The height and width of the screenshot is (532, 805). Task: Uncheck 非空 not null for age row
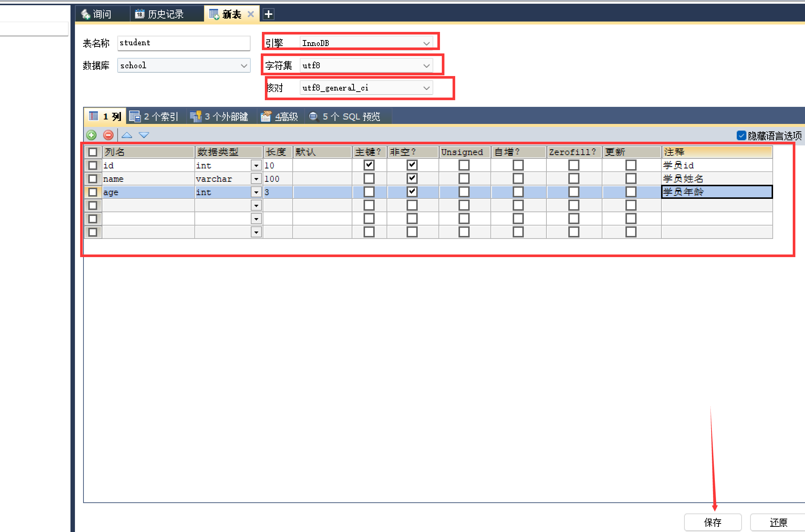pyautogui.click(x=412, y=192)
